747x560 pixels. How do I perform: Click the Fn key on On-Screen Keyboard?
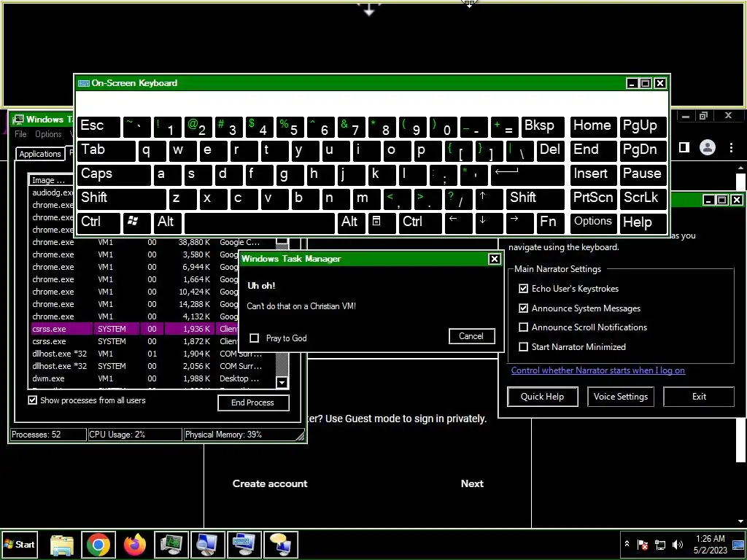pyautogui.click(x=550, y=222)
